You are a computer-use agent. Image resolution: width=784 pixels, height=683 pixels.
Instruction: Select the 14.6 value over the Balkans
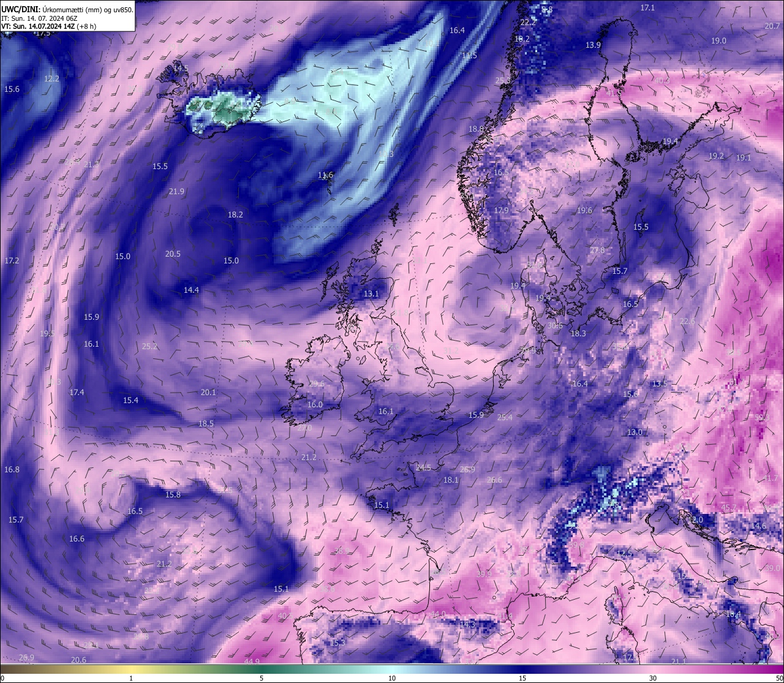[758, 526]
